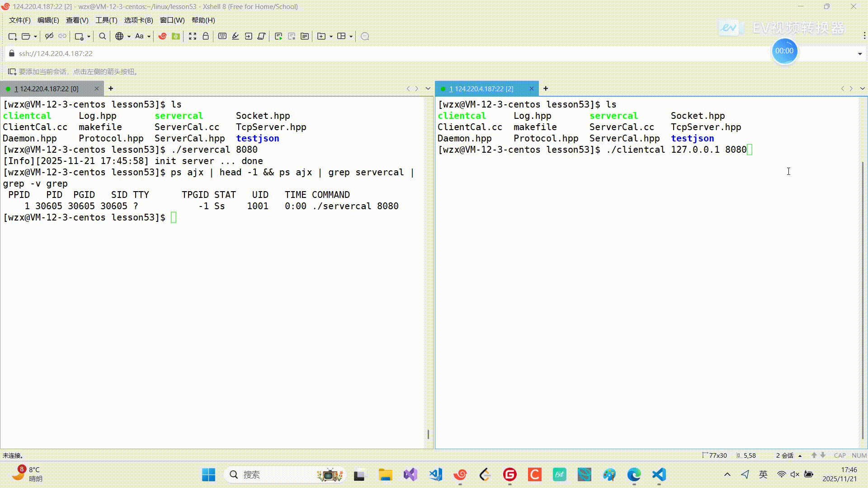Expand the font Aa dropdown arrow

coord(149,37)
